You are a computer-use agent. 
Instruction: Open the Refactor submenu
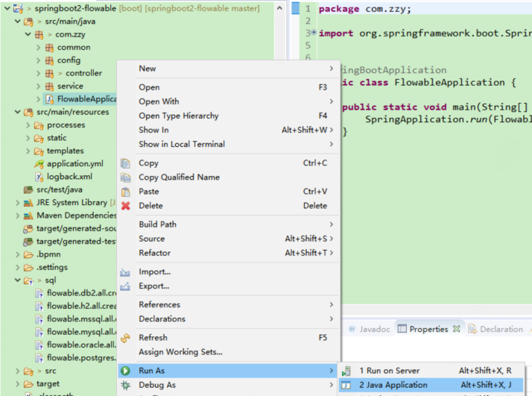pos(229,253)
